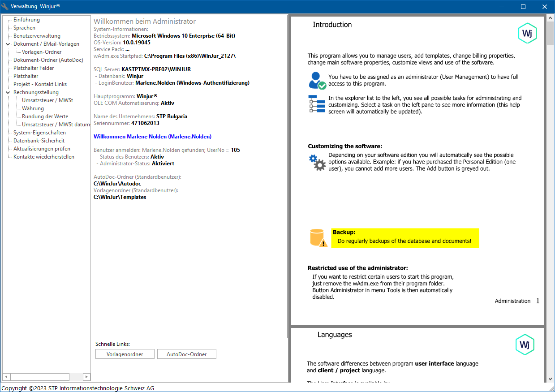Open Aktualisierungen prüfen tree item

pos(42,149)
